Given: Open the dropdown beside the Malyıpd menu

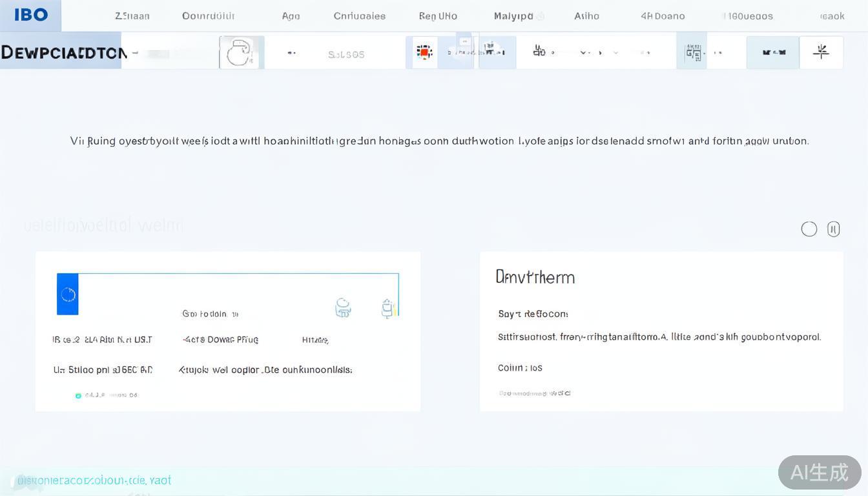Looking at the screenshot, I should [x=541, y=17].
